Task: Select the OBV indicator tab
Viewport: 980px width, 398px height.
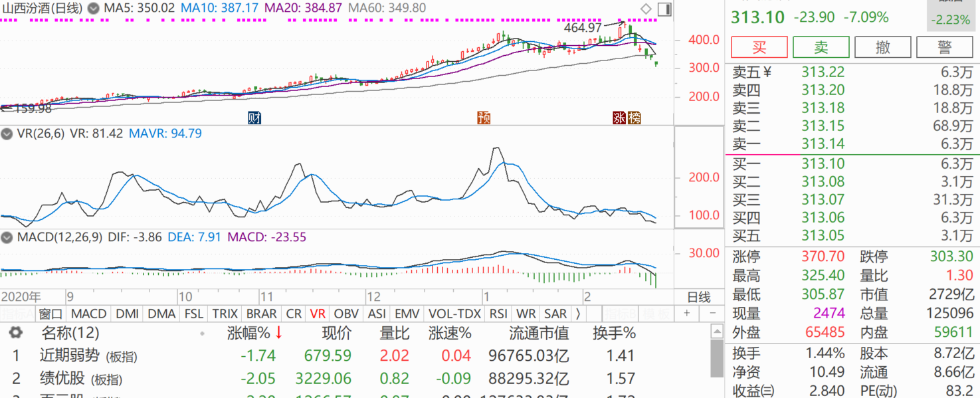Action: [x=345, y=314]
